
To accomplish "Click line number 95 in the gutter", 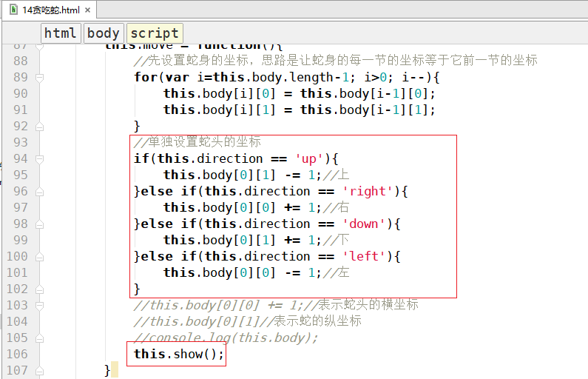I will point(20,175).
